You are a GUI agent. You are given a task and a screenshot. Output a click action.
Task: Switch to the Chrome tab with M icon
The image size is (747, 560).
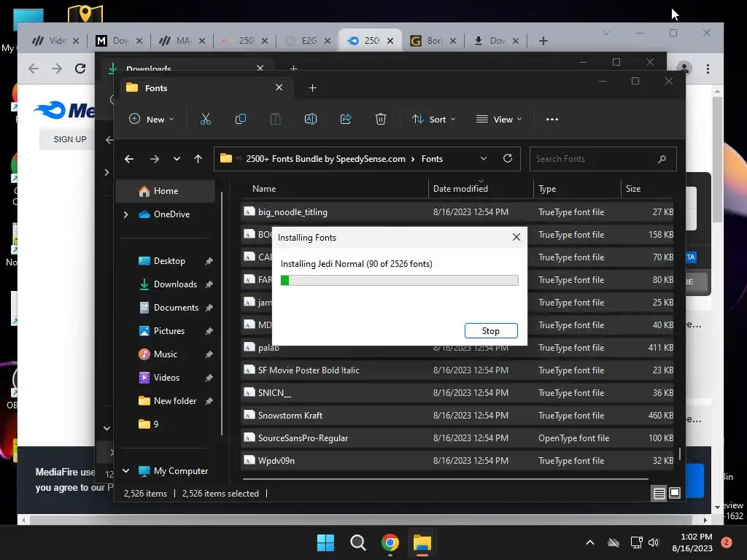(119, 41)
